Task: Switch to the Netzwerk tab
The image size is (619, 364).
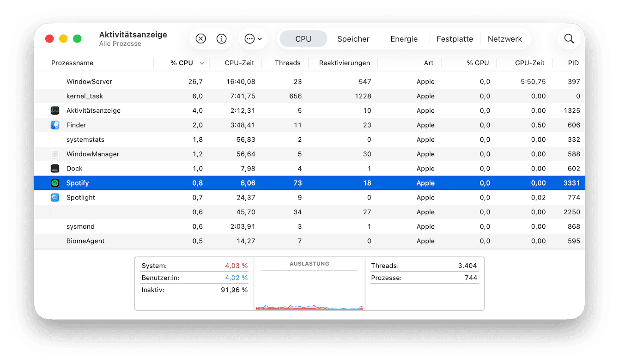Action: [x=504, y=39]
